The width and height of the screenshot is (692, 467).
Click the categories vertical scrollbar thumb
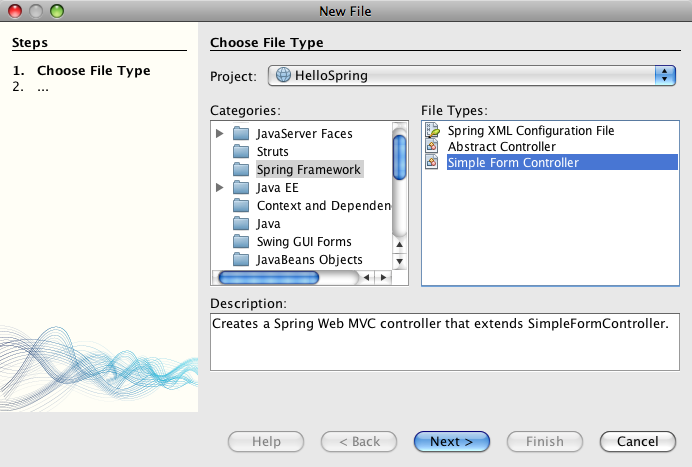pos(400,158)
